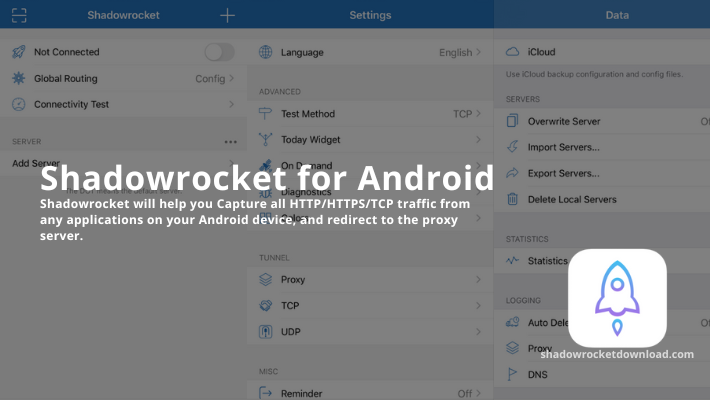This screenshot has width=710, height=400.
Task: Select the Import Servers... option
Action: pyautogui.click(x=564, y=147)
